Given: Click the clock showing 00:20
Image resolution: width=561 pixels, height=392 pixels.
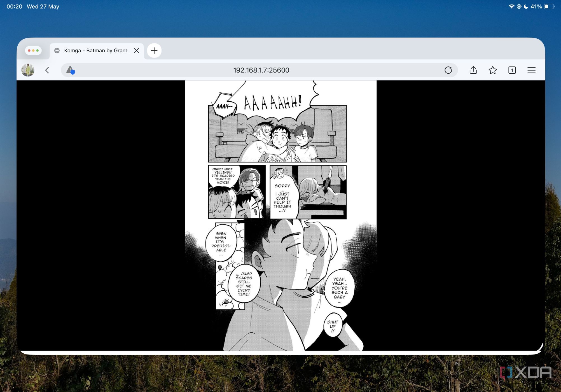Looking at the screenshot, I should pyautogui.click(x=14, y=6).
